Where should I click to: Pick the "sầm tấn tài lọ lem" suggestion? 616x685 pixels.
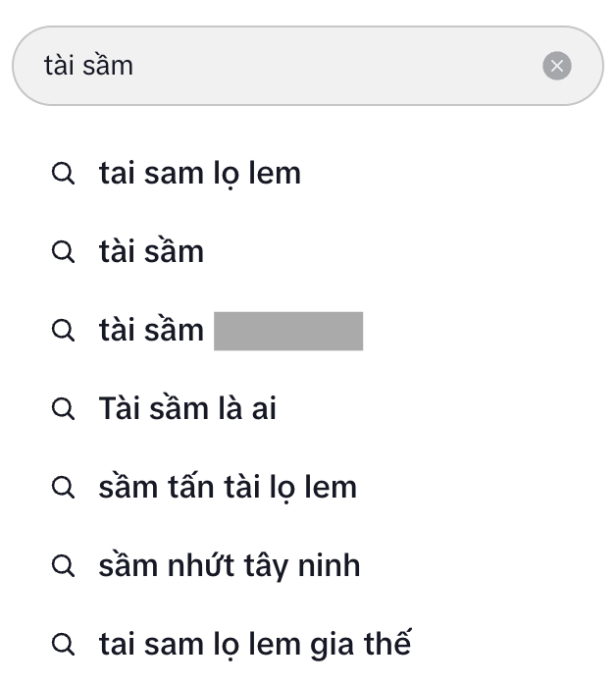pos(228,488)
